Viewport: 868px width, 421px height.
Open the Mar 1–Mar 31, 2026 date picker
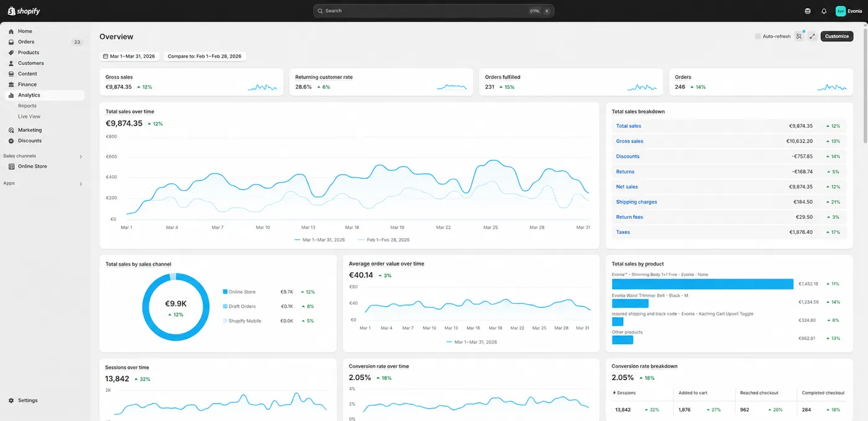130,56
